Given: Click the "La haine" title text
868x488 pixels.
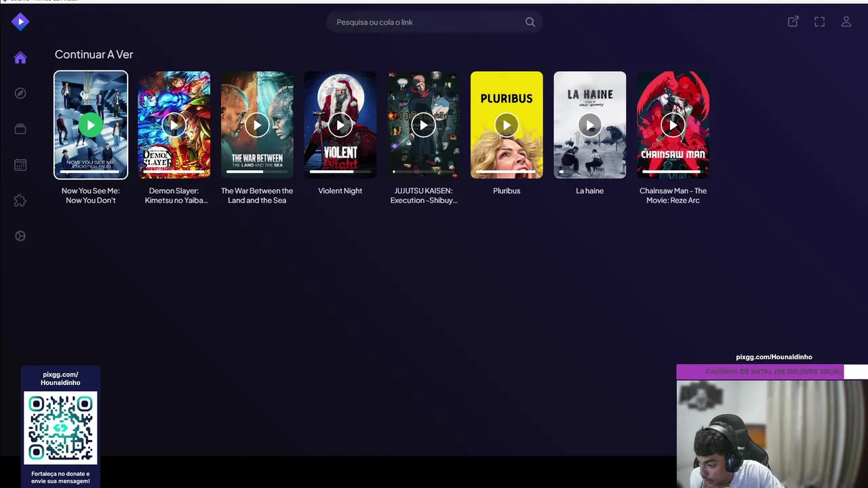Looking at the screenshot, I should (x=590, y=190).
